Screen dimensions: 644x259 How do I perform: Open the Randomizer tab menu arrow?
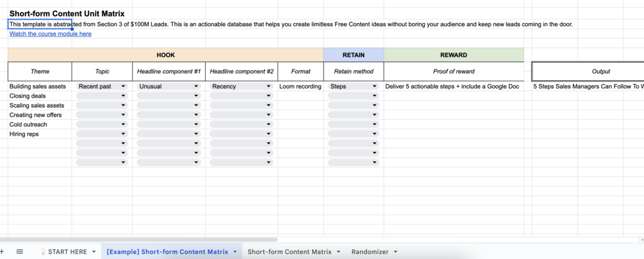[x=396, y=252]
